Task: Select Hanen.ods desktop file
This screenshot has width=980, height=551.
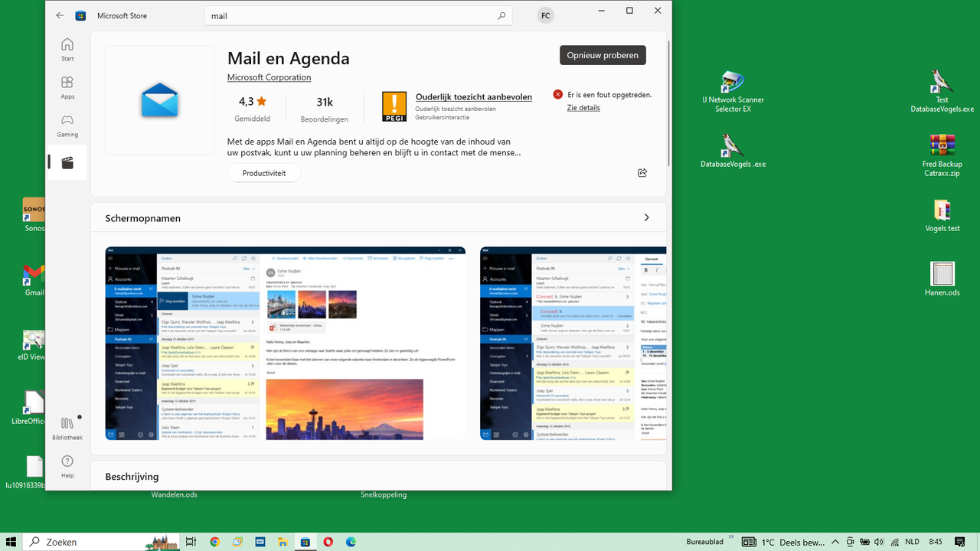Action: (x=942, y=279)
